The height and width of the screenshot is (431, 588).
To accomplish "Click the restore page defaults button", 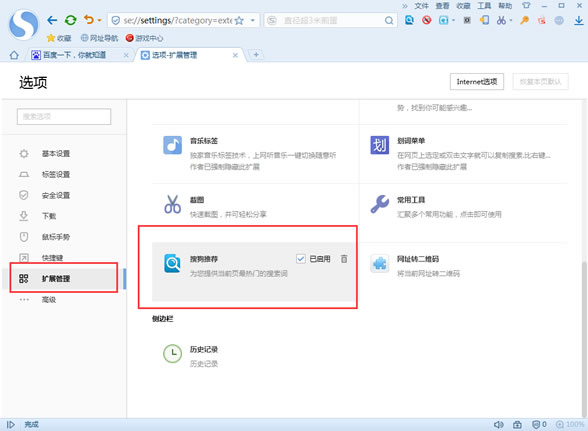I will coord(540,82).
